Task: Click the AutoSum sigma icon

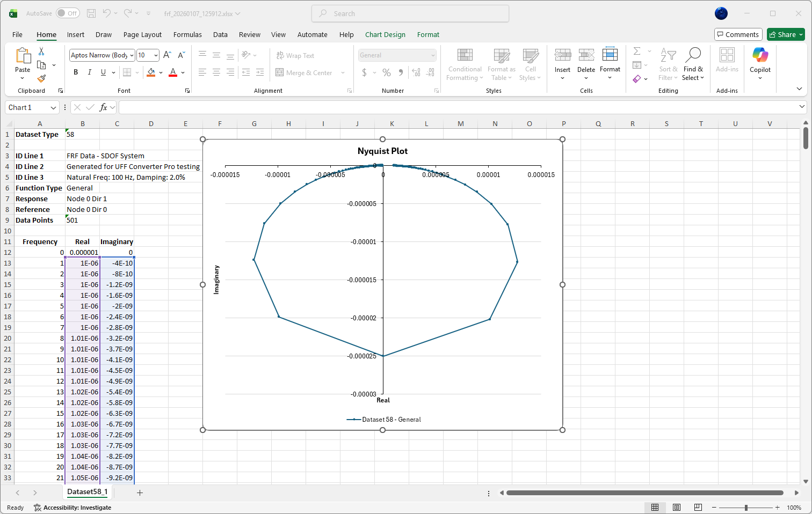Action: tap(637, 52)
